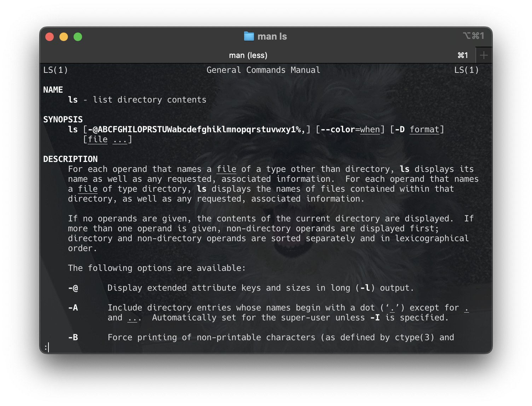
Task: Click the ⌥⌘1 window shortcut indicator
Action: point(473,36)
